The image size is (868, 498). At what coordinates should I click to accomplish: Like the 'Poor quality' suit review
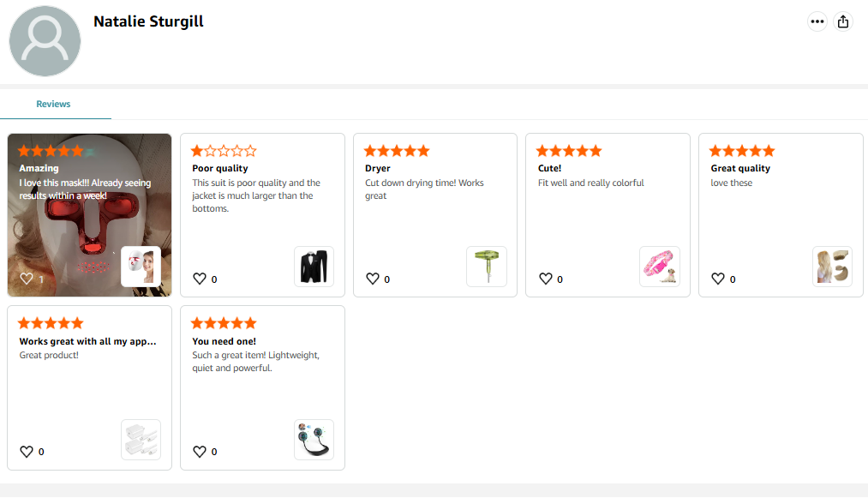(x=200, y=279)
